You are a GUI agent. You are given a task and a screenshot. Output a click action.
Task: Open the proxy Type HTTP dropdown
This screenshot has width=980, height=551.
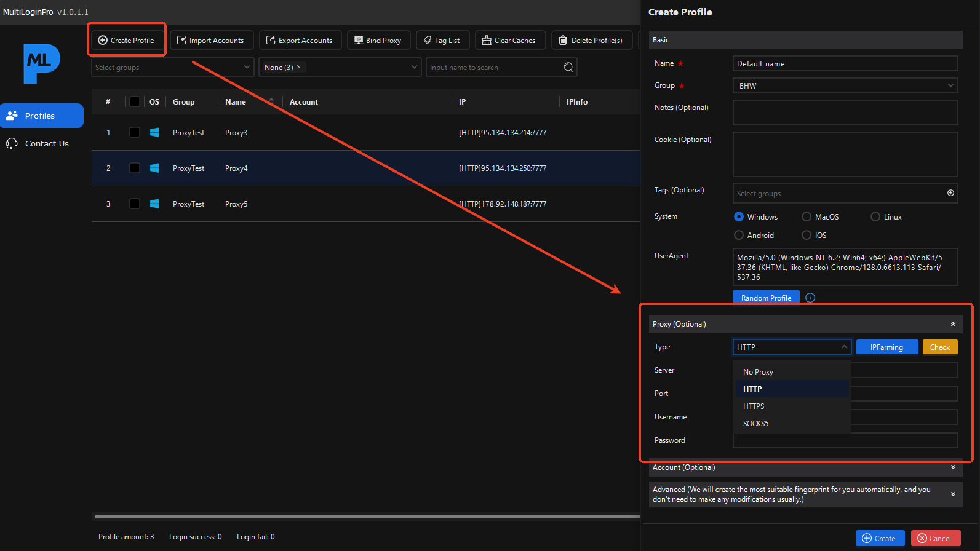click(x=792, y=347)
